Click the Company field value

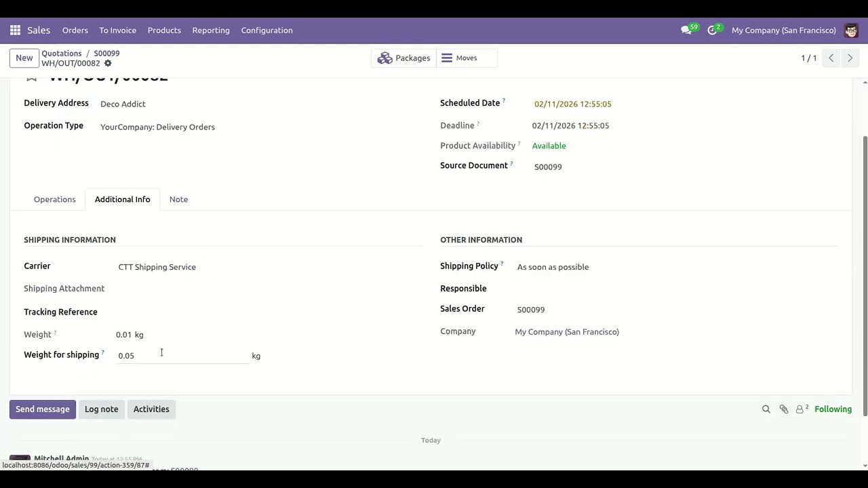[x=567, y=332]
